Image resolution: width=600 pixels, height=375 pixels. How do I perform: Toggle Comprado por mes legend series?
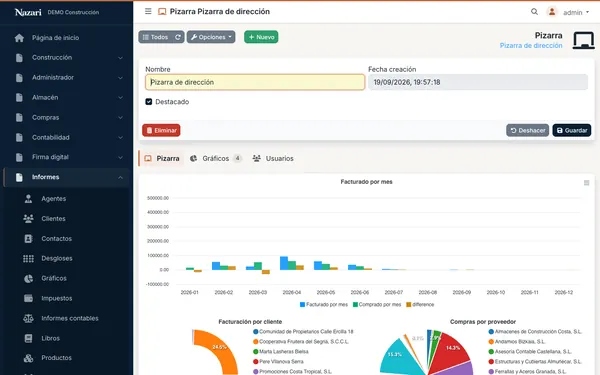click(377, 305)
